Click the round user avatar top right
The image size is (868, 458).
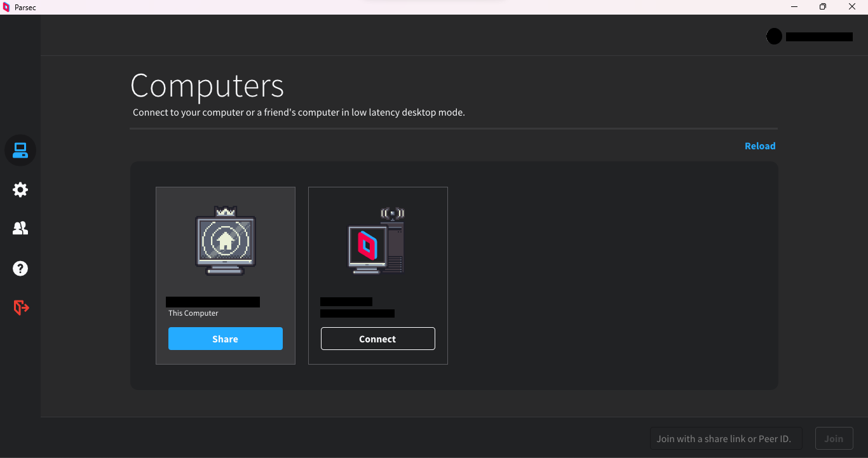coord(774,36)
